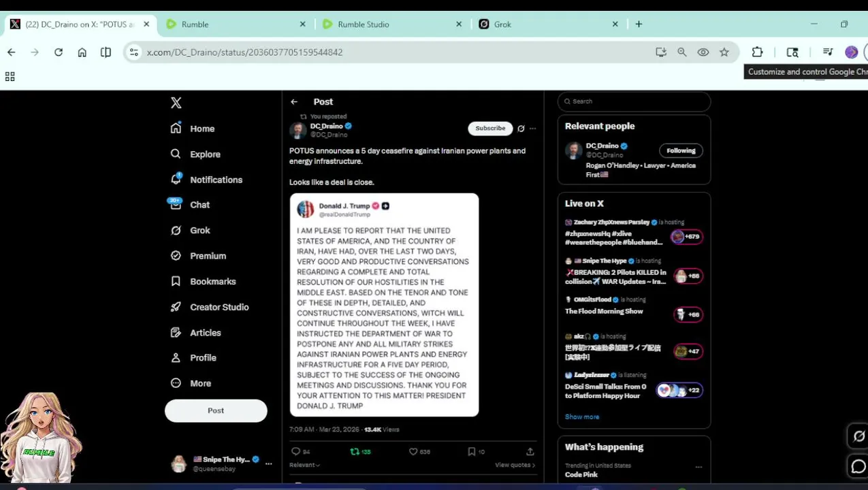Expand the Relevant replies sort dropdown
The image size is (868, 490).
(x=305, y=465)
